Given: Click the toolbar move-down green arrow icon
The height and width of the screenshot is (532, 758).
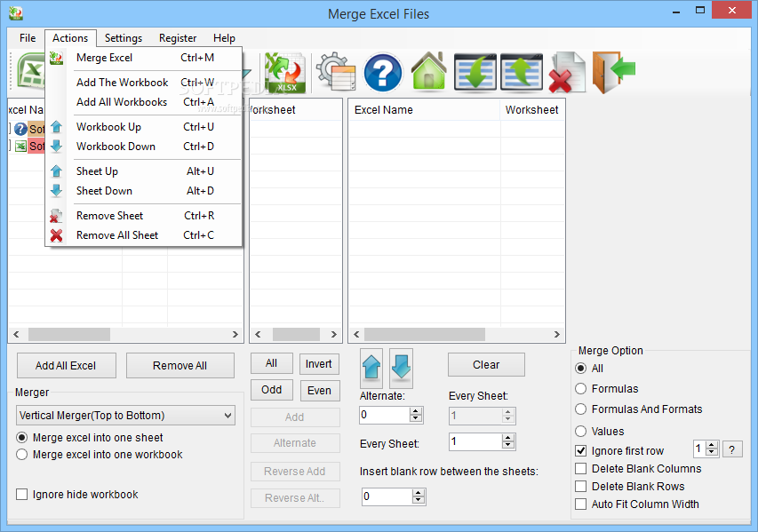Looking at the screenshot, I should tap(475, 73).
